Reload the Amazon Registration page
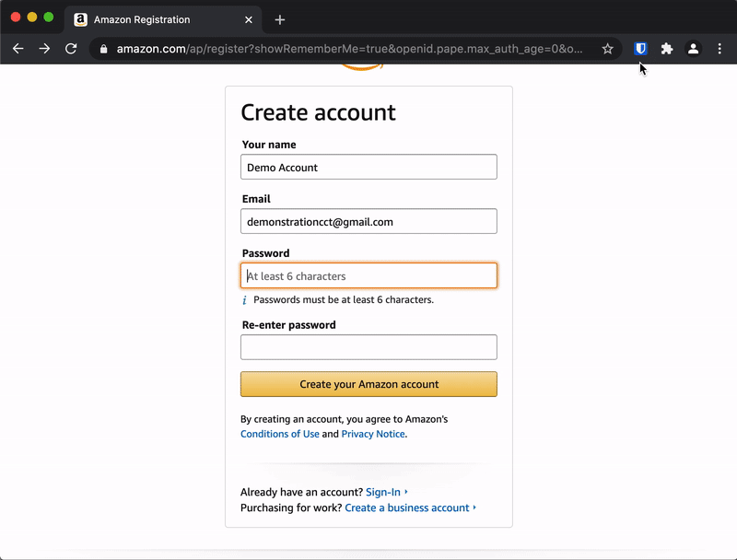 tap(71, 49)
